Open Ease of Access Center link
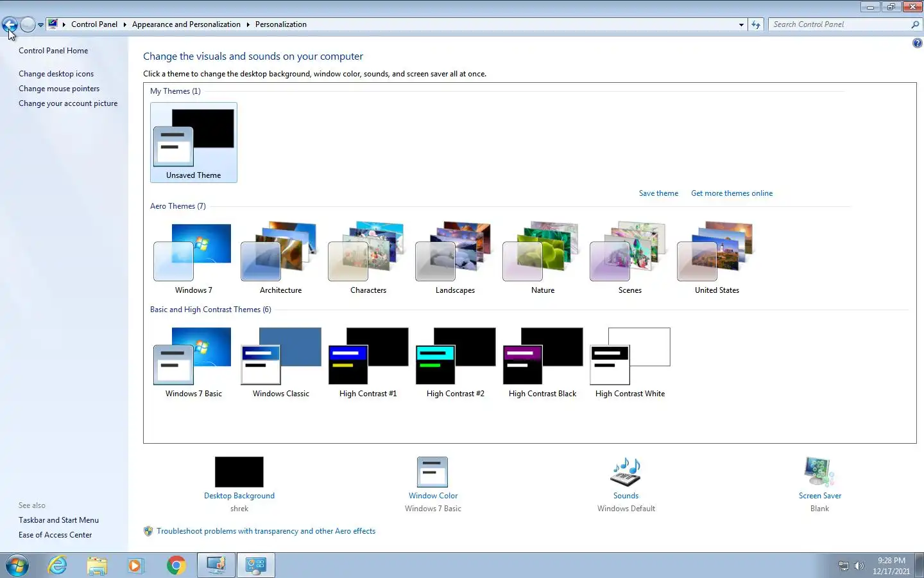This screenshot has height=578, width=924. coord(55,535)
